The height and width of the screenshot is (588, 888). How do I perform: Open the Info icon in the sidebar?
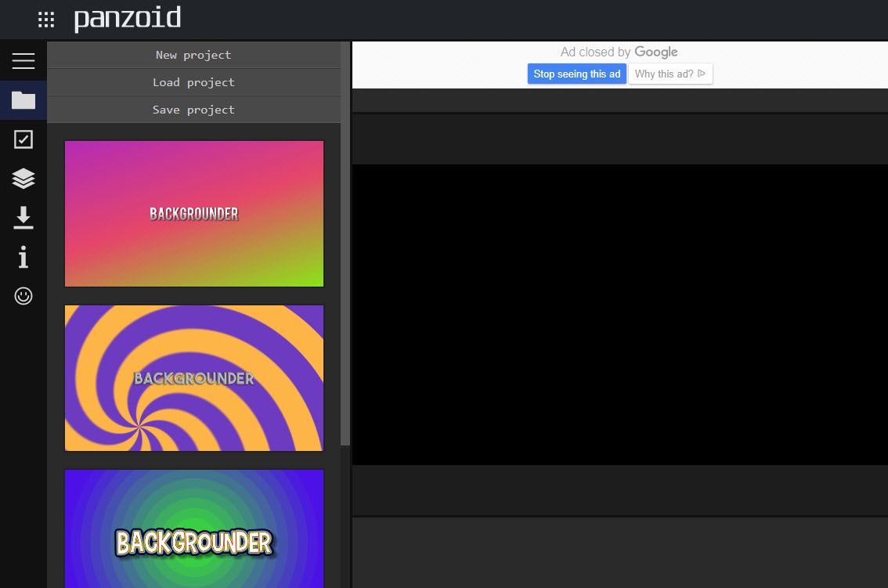click(23, 257)
